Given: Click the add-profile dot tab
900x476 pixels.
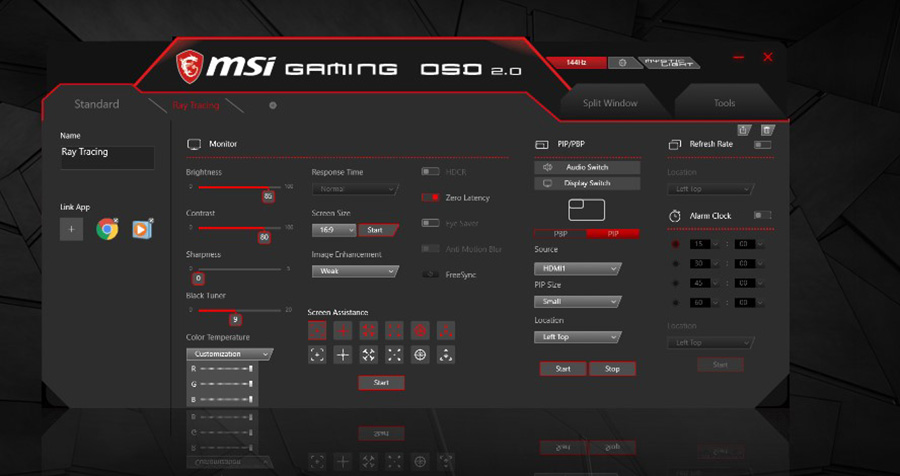Looking at the screenshot, I should point(273,106).
